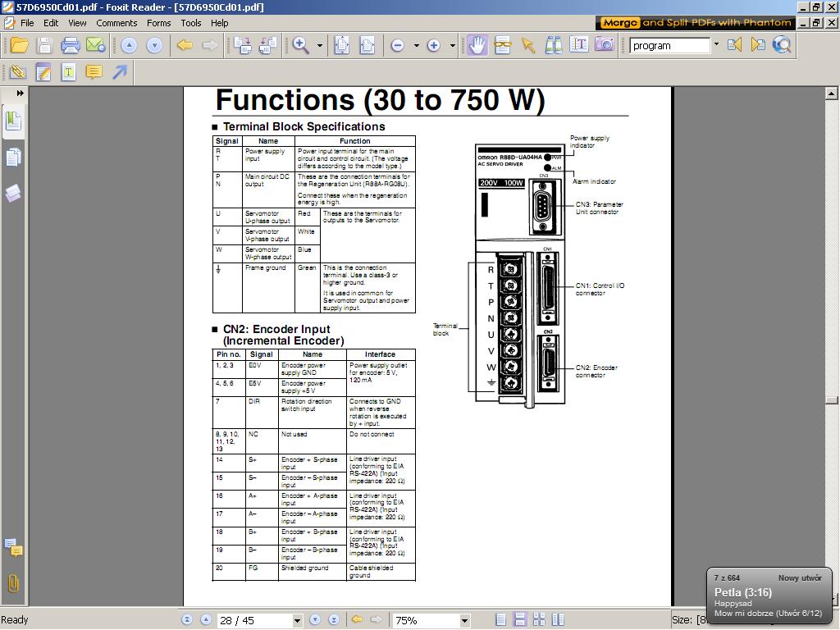Take a snapshot with the camera icon
This screenshot has height=630, width=840.
tap(605, 45)
